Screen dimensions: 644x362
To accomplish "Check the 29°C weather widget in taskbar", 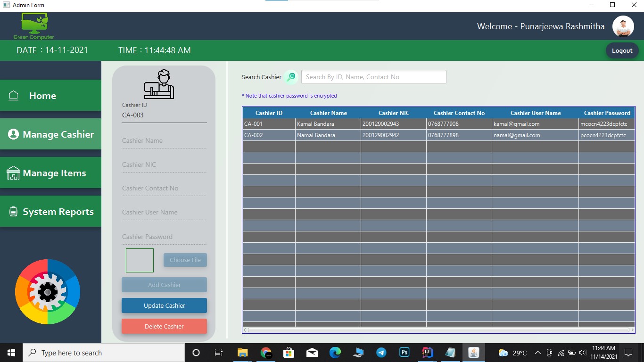I will click(x=514, y=352).
